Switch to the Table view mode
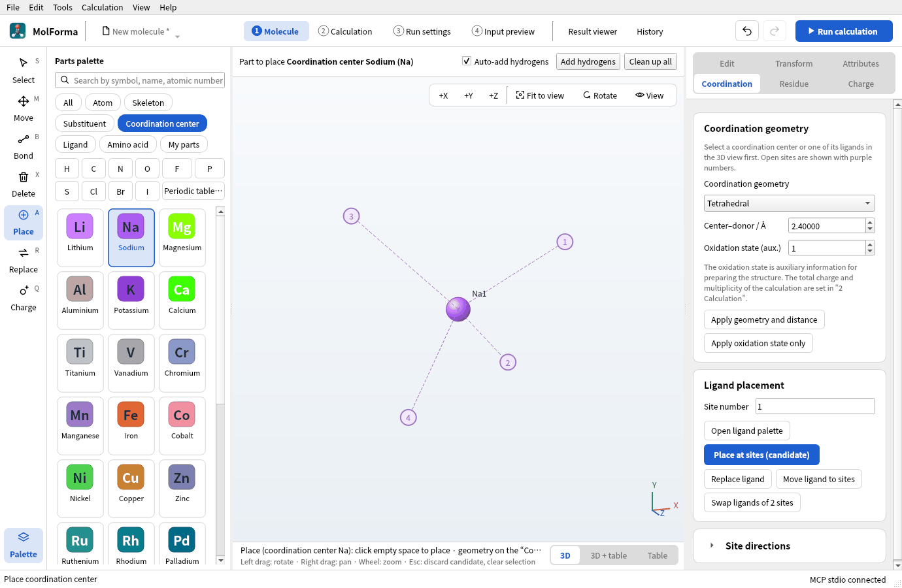 coord(658,555)
